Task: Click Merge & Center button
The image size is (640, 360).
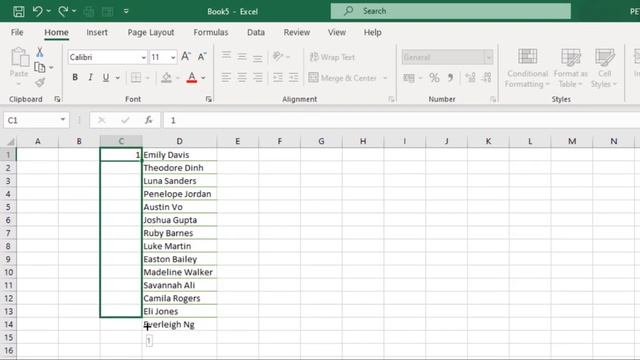Action: click(343, 78)
